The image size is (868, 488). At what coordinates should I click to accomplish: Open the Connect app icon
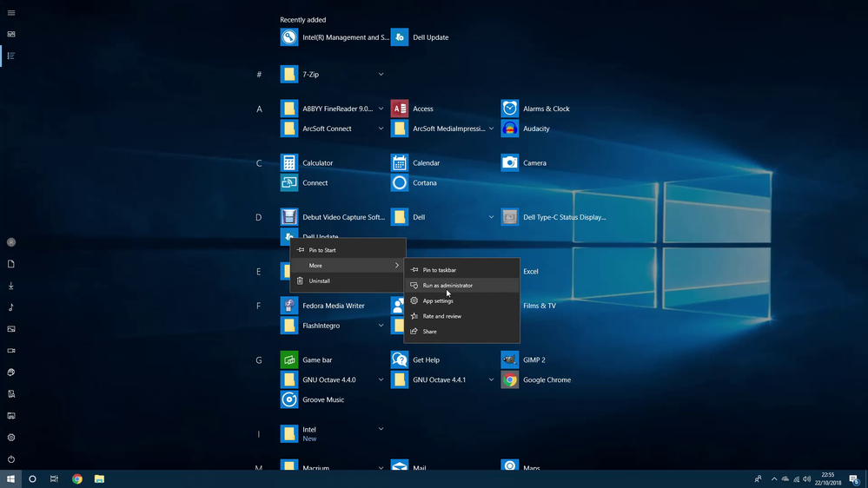click(x=289, y=182)
